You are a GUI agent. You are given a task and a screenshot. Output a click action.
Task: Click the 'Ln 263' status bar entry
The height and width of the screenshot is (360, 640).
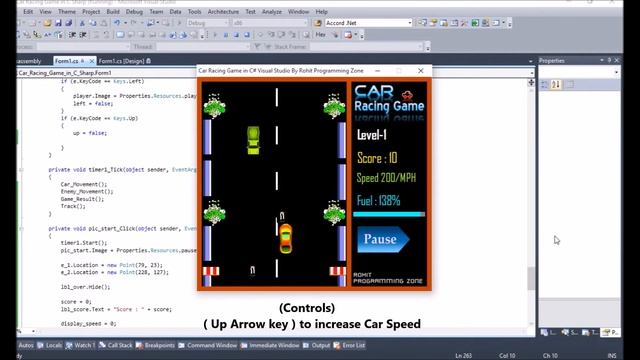tap(463, 356)
